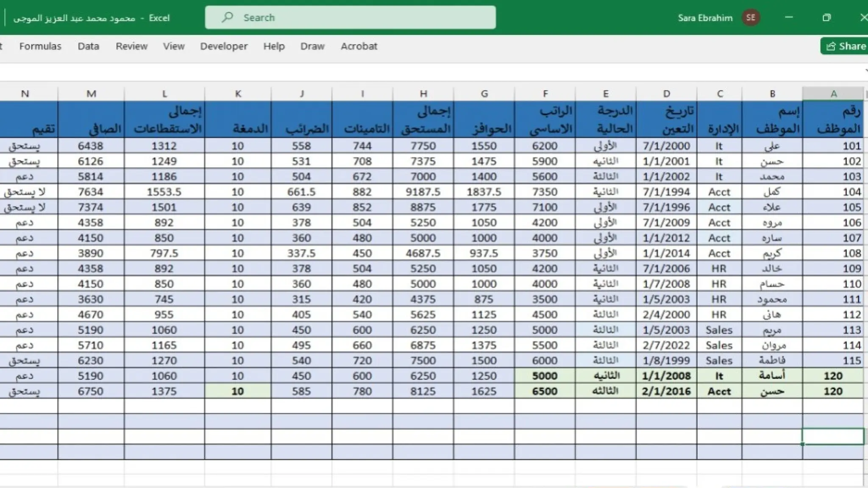This screenshot has width=868, height=488.
Task: Restore down the Excel window
Action: click(826, 17)
